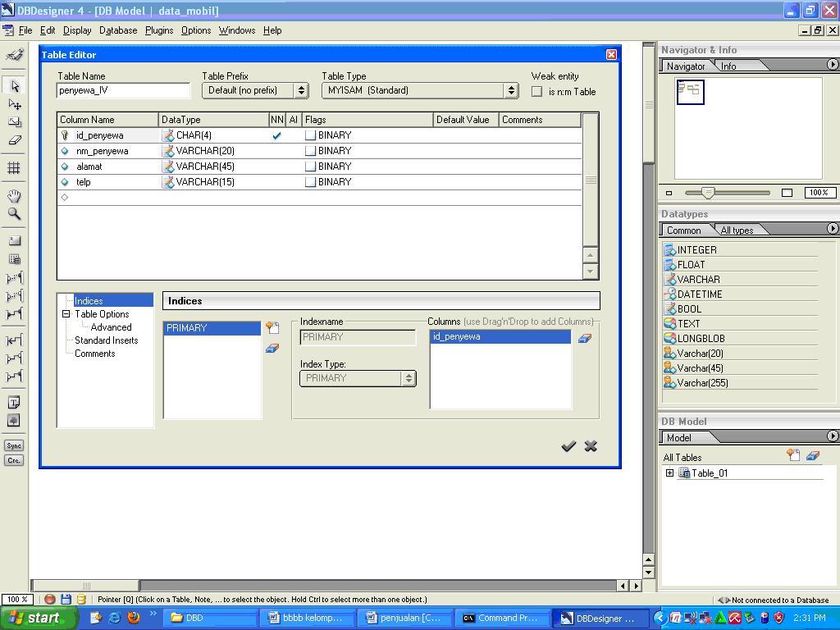This screenshot has width=840, height=630.
Task: Select Comments in options tree
Action: pyautogui.click(x=95, y=354)
